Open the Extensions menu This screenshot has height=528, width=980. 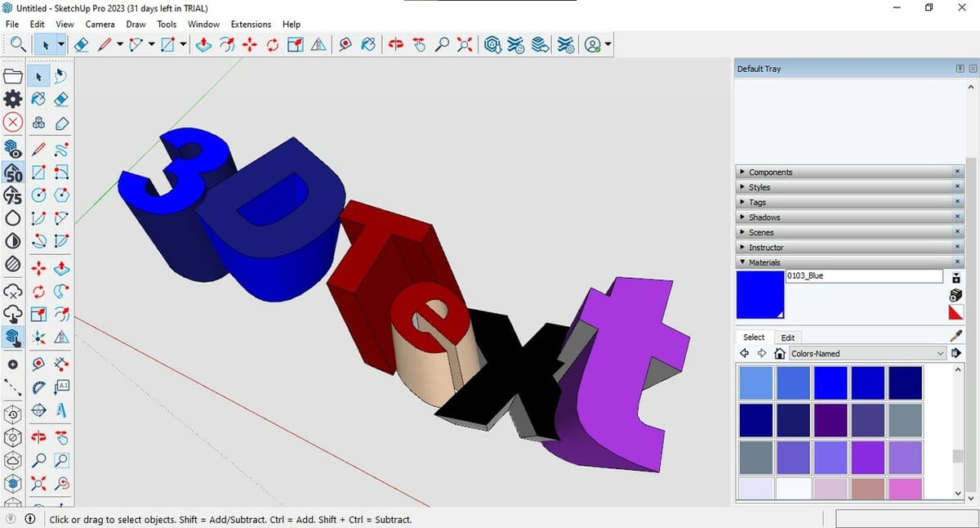[x=251, y=25]
